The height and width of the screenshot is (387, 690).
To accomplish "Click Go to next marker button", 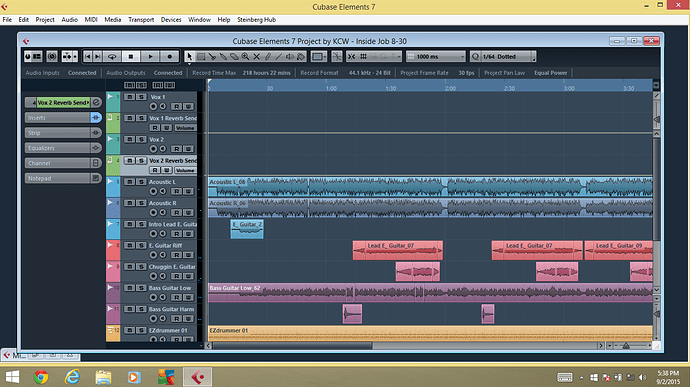I will pos(98,56).
